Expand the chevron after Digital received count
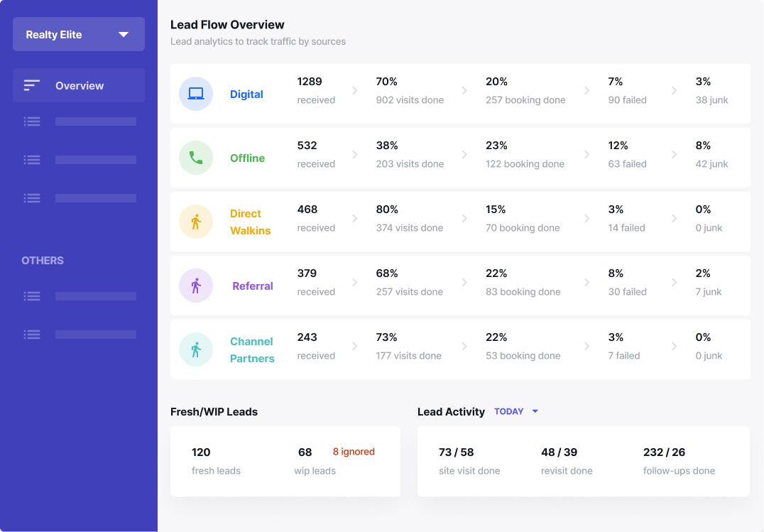The width and height of the screenshot is (764, 532). [x=355, y=90]
